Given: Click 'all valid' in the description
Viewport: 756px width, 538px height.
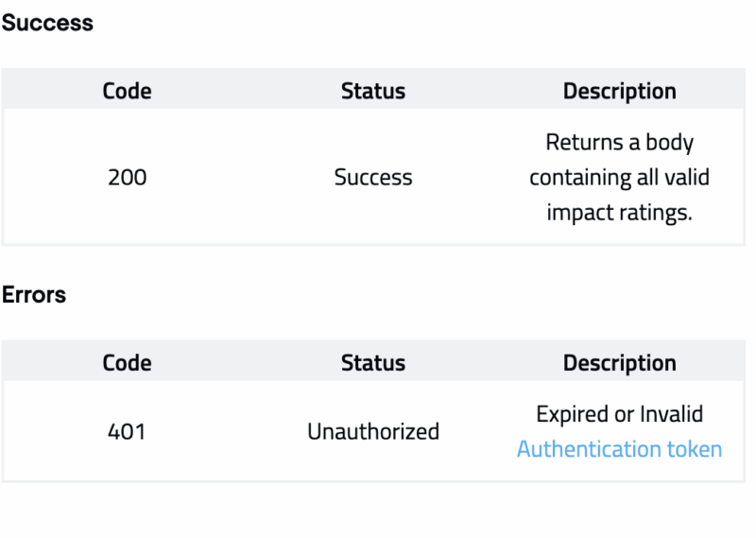Looking at the screenshot, I should click(674, 177).
